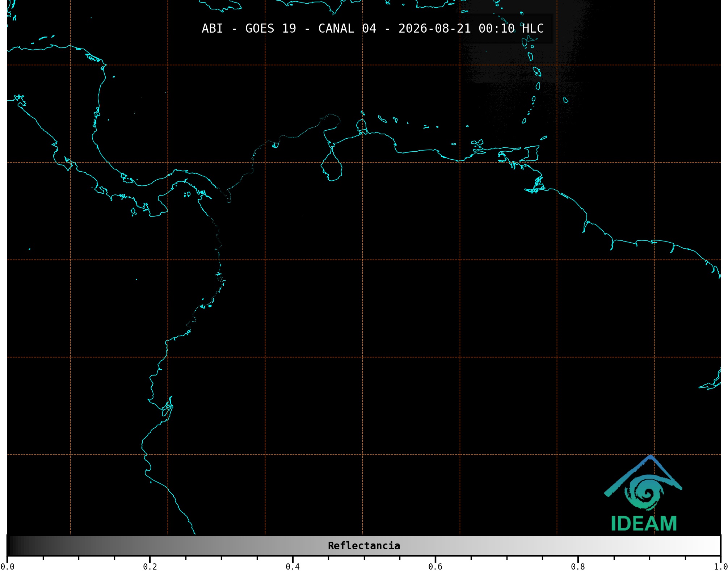Click the '1.0' colorbar tick label
The height and width of the screenshot is (571, 728).
[x=720, y=567]
